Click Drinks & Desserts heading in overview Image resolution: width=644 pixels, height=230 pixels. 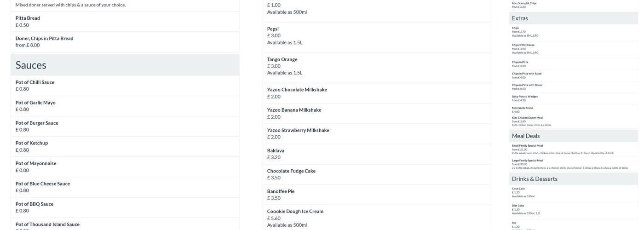[535, 179]
